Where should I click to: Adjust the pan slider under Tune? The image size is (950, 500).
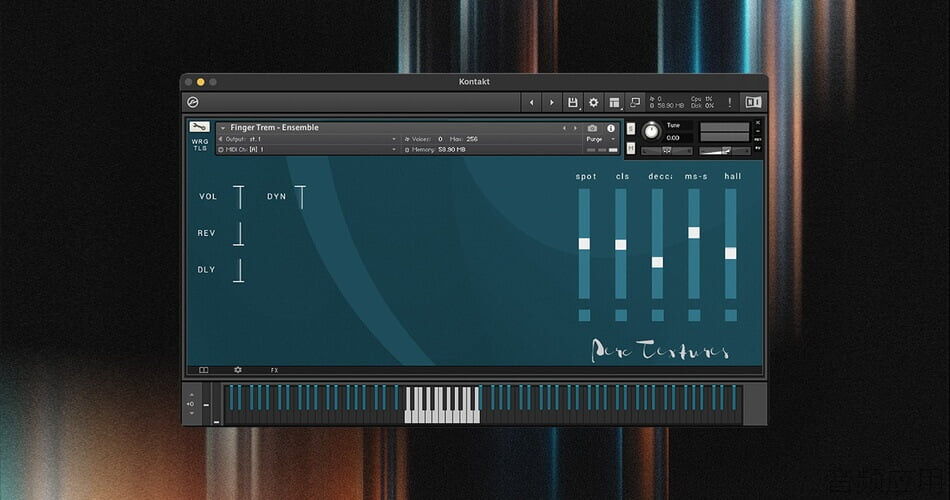pyautogui.click(x=666, y=150)
